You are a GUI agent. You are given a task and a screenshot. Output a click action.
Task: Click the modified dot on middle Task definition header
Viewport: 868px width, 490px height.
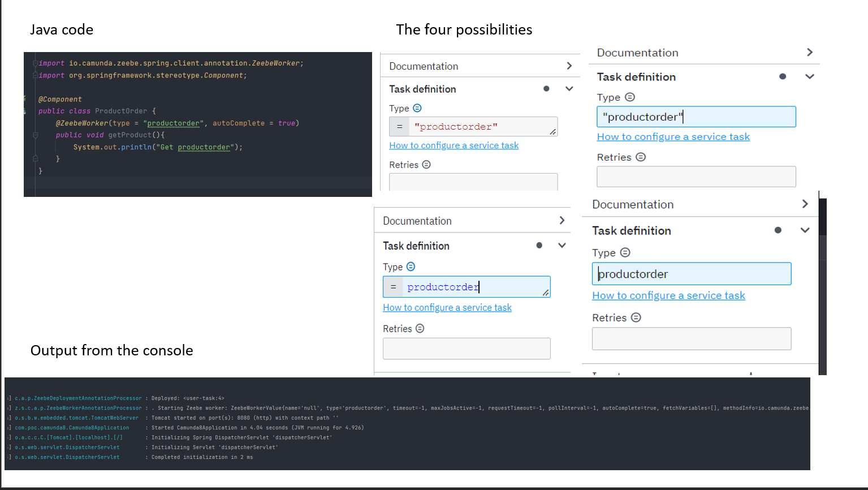(539, 245)
